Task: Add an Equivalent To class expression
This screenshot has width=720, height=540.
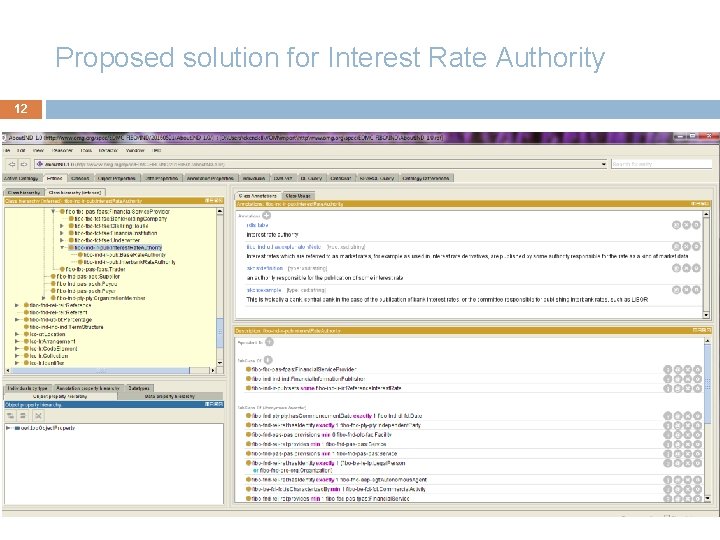Action: [x=269, y=342]
